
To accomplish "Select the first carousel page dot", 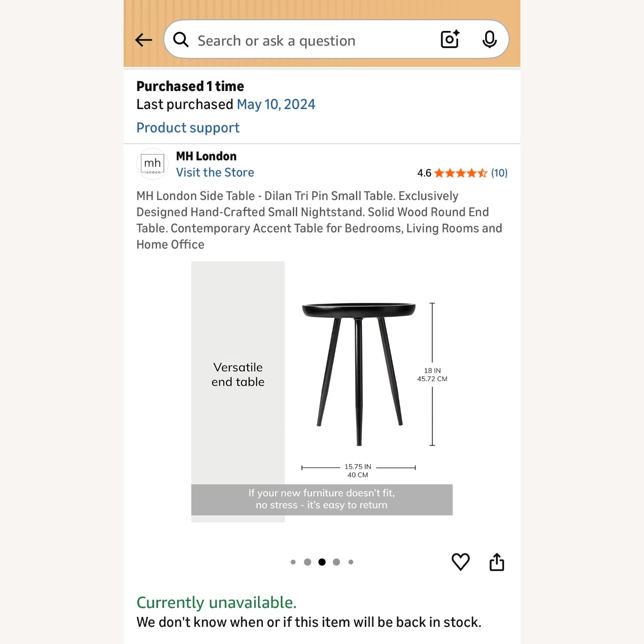I will tap(294, 562).
